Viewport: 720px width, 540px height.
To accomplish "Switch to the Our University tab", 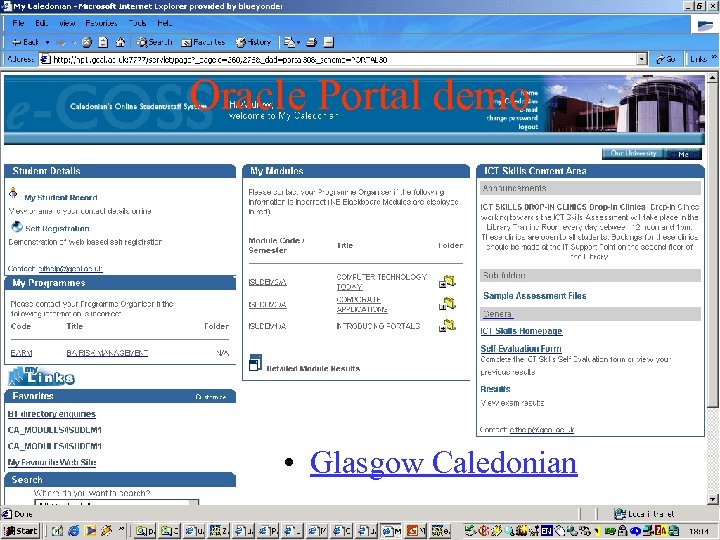I will tap(633, 153).
